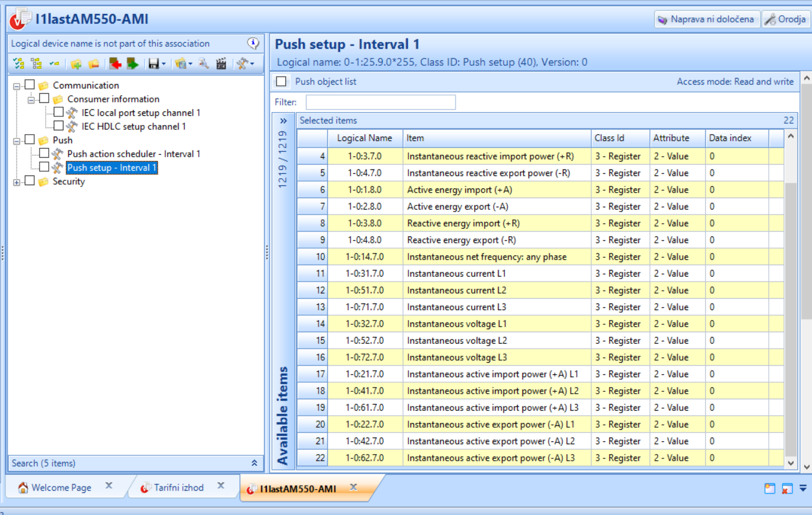Click the Filter input field
Image resolution: width=812 pixels, height=515 pixels.
tap(380, 102)
